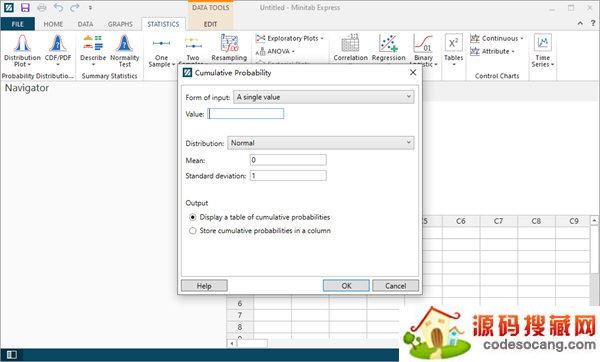Open Exploratory Plots menu
Screen dimensions: 600x362
pos(290,38)
